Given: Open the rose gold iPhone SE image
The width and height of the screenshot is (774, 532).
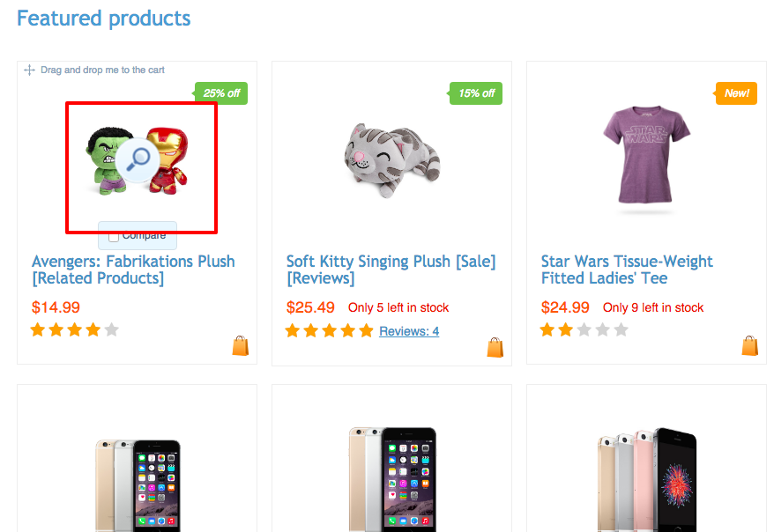Looking at the screenshot, I should pyautogui.click(x=646, y=478).
